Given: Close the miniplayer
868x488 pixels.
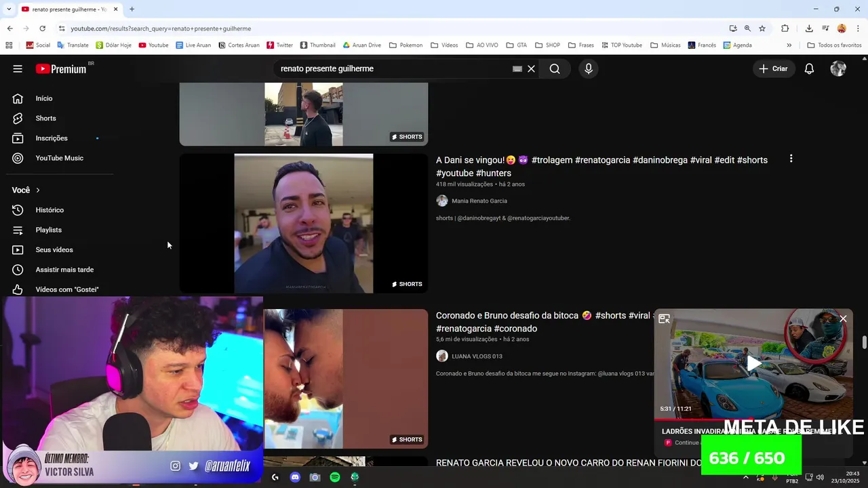Looking at the screenshot, I should pyautogui.click(x=843, y=319).
